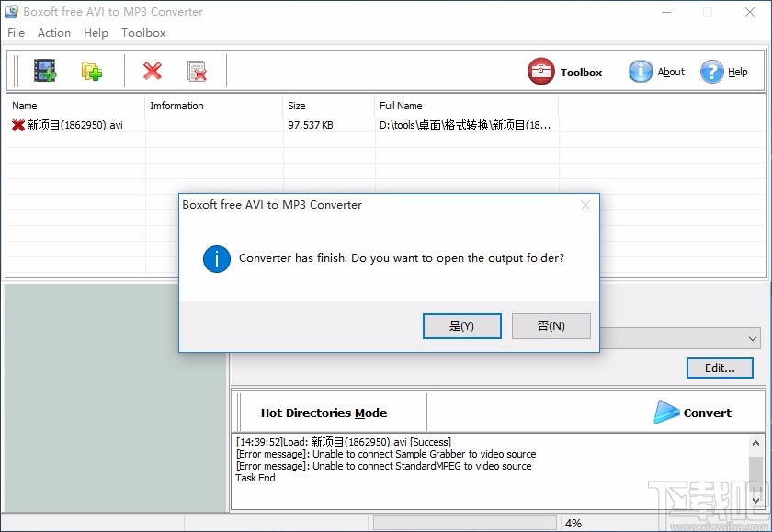The width and height of the screenshot is (772, 532).
Task: Click the About info icon
Action: tap(641, 71)
